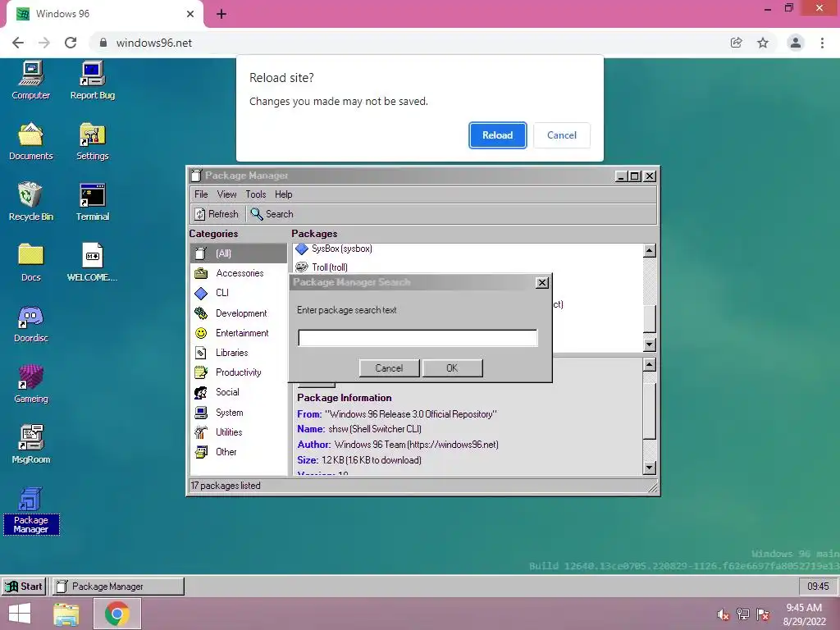Viewport: 840px width, 630px height.
Task: Select the Productivity category
Action: [x=239, y=372]
